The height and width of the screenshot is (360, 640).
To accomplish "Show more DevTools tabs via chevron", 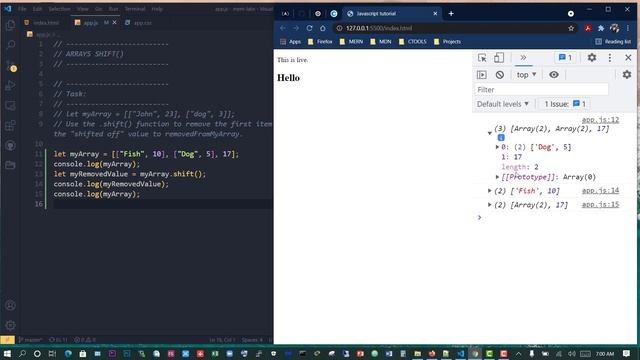I will coord(523,58).
